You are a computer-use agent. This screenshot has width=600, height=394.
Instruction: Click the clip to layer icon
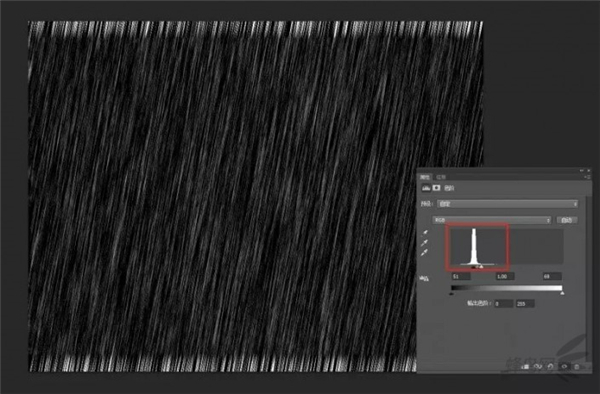pyautogui.click(x=526, y=366)
